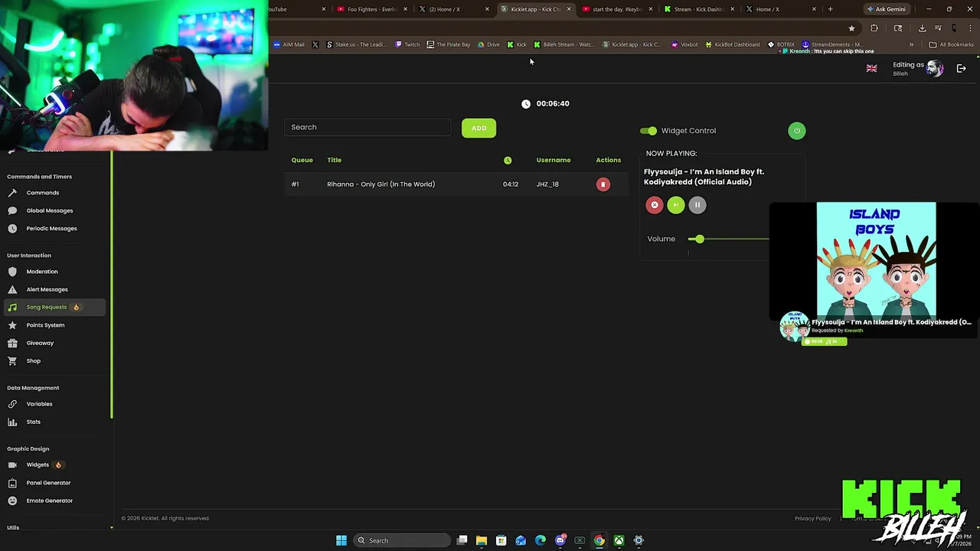Open The Pirate Bay bookmark
The height and width of the screenshot is (551, 980).
point(449,44)
